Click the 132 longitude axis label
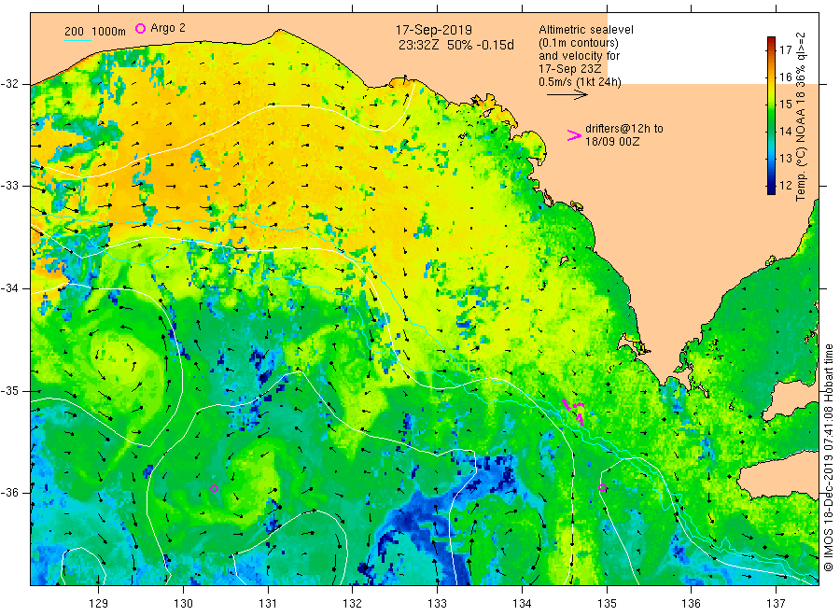This screenshot has height=616, width=840. click(x=353, y=604)
